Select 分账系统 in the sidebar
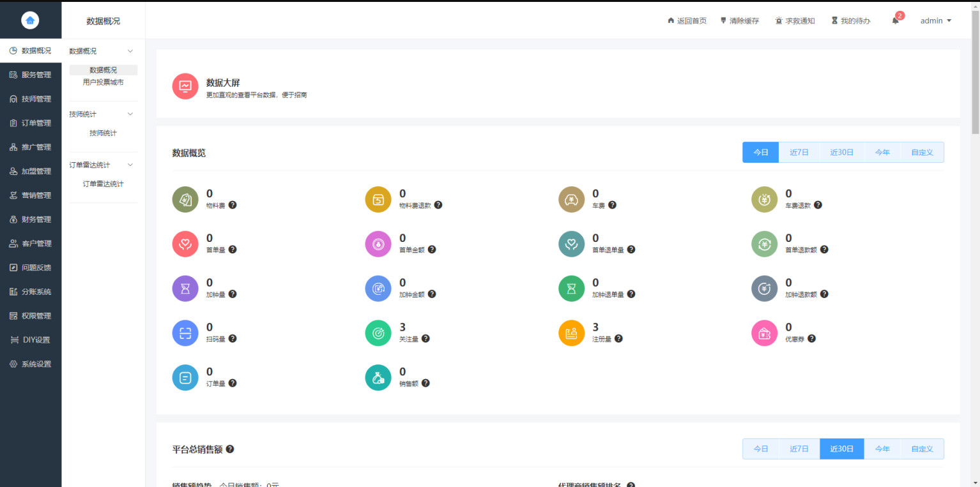980x487 pixels. tap(30, 291)
